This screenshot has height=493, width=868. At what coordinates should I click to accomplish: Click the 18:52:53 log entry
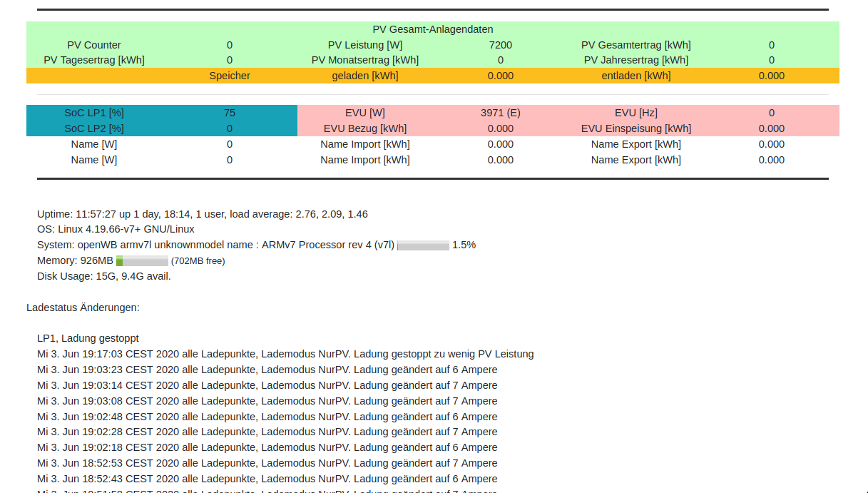(267, 463)
